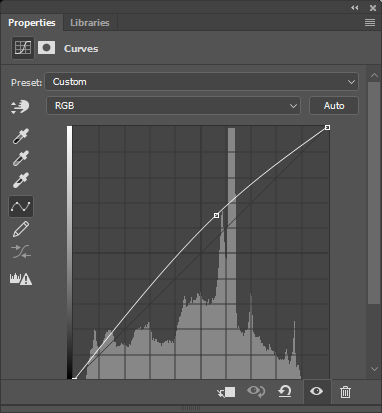Click the panel scrollbar down arrow
Image resolution: width=382 pixels, height=413 pixels.
[x=374, y=369]
